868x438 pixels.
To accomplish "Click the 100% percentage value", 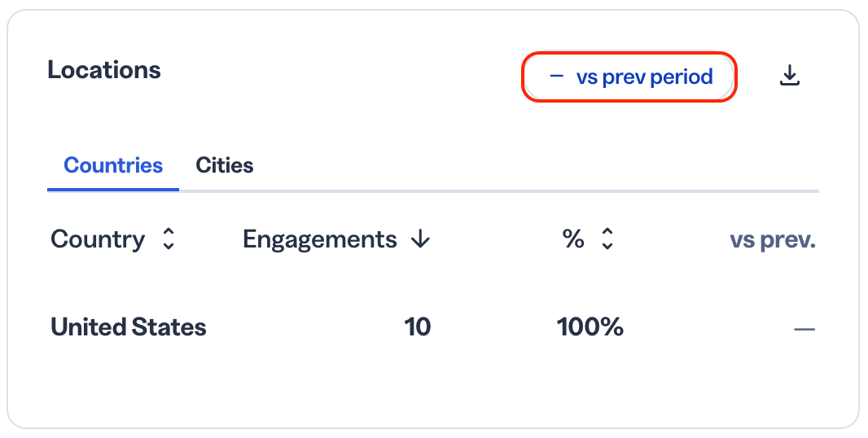I will click(590, 327).
